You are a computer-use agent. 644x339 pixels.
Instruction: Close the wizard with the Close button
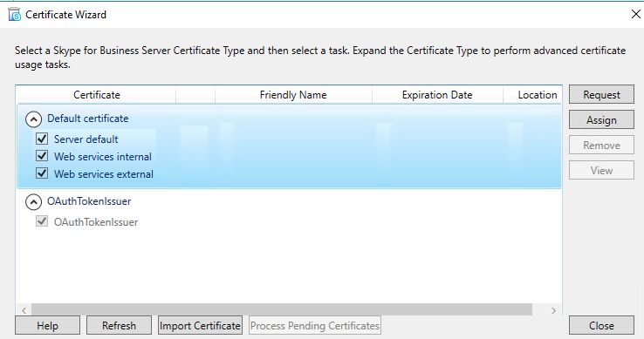tap(601, 325)
